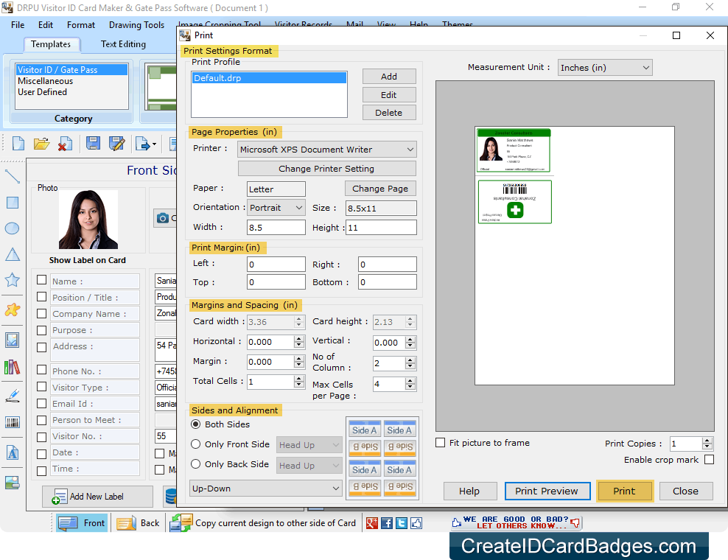
Task: Switch to the Templates tab
Action: click(x=51, y=44)
